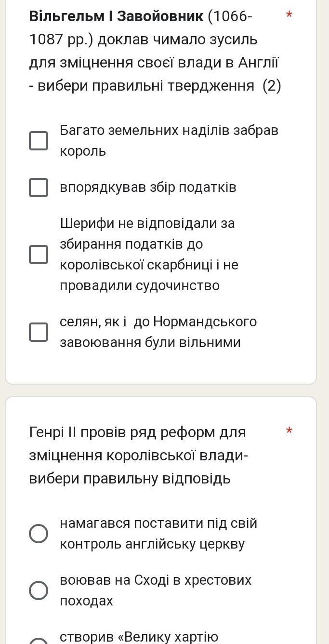Pick radio circle for 'створив «Велику хартію'
329x644 pixels.
click(39, 641)
